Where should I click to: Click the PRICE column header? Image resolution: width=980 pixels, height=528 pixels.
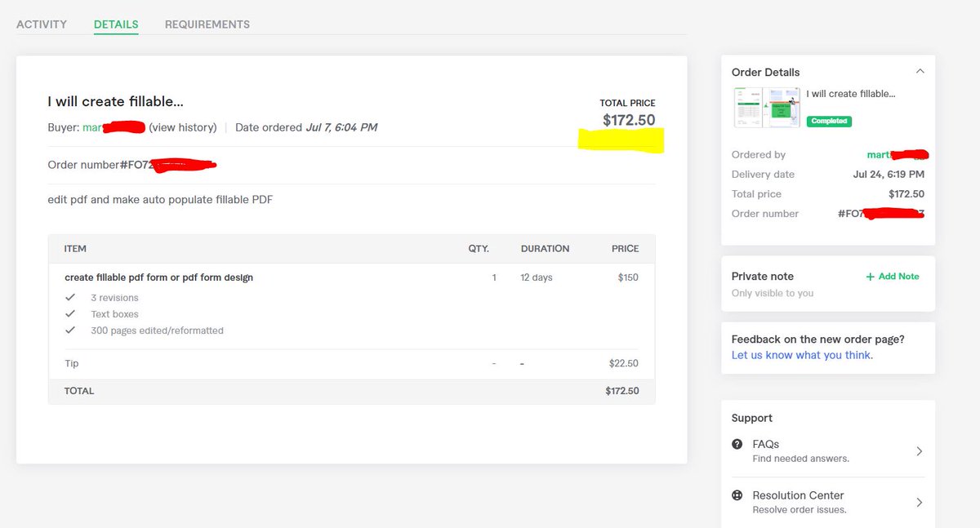[626, 249]
